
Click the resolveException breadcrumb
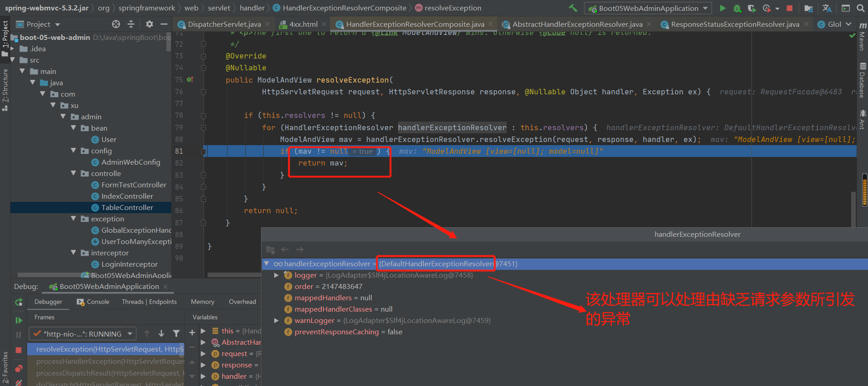(448, 8)
